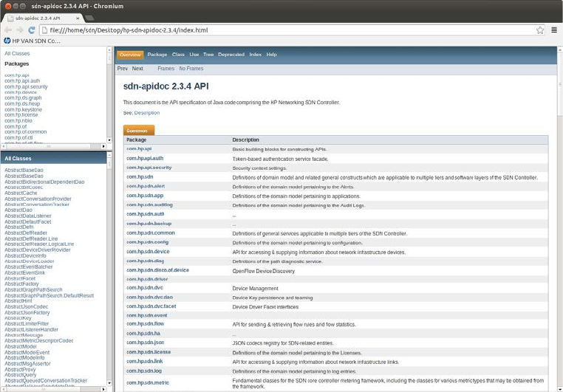The width and height of the screenshot is (563, 392).
Task: Open the Tree navigation item
Action: 208,55
